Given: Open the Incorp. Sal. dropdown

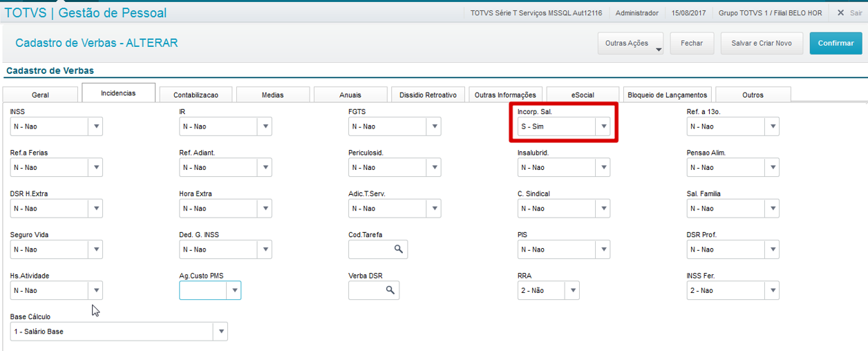Looking at the screenshot, I should click(x=603, y=126).
